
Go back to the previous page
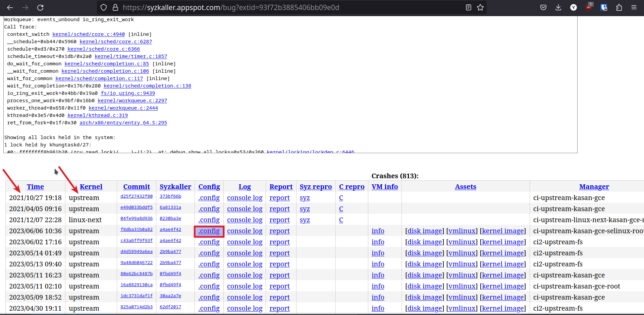(10, 7)
